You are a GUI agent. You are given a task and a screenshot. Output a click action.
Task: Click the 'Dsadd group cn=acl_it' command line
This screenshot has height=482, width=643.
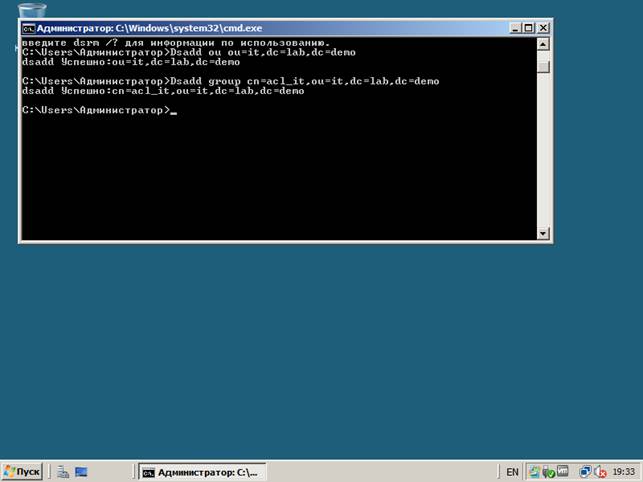point(230,81)
